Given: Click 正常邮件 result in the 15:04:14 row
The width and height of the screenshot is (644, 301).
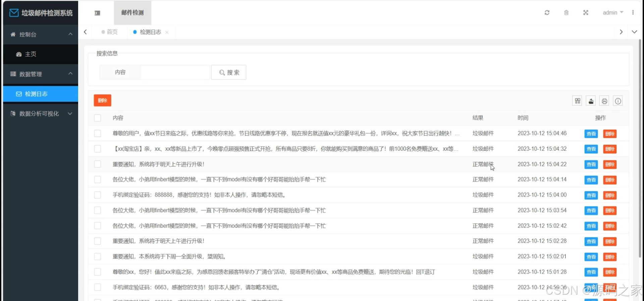Looking at the screenshot, I should [x=483, y=180].
